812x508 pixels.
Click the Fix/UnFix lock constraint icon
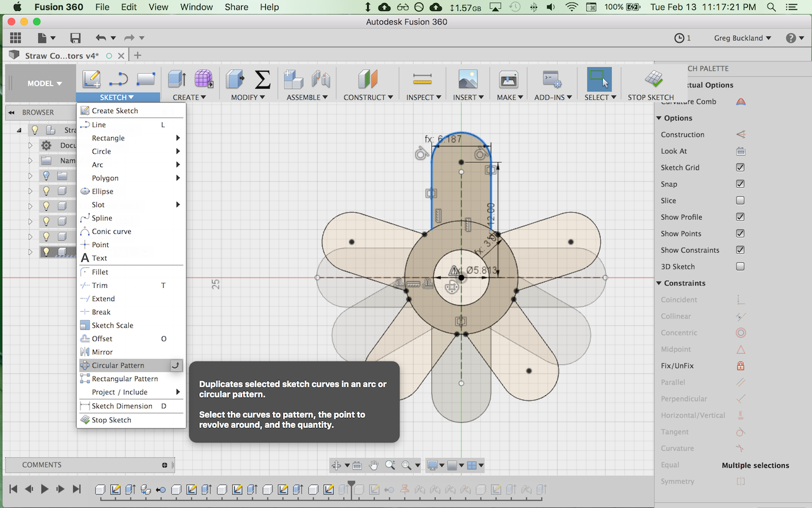click(740, 366)
